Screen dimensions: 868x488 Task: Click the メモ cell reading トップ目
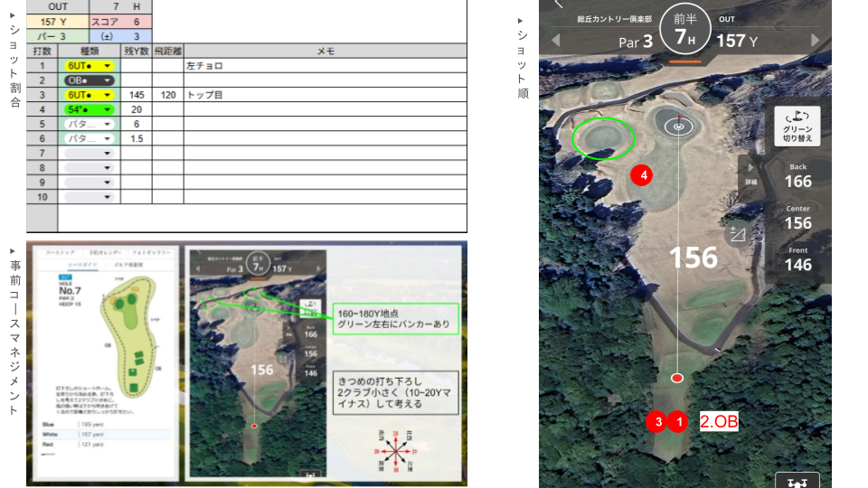click(x=325, y=95)
